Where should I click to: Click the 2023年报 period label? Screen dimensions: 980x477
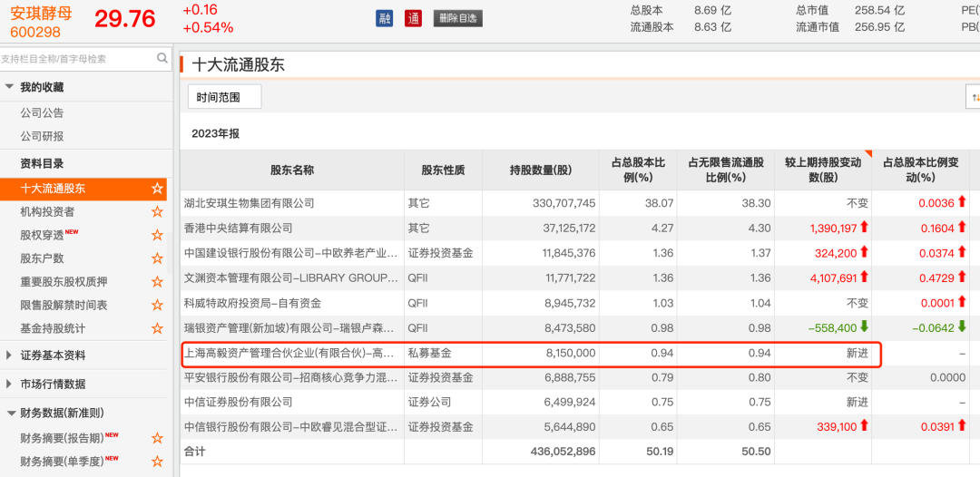[216, 133]
